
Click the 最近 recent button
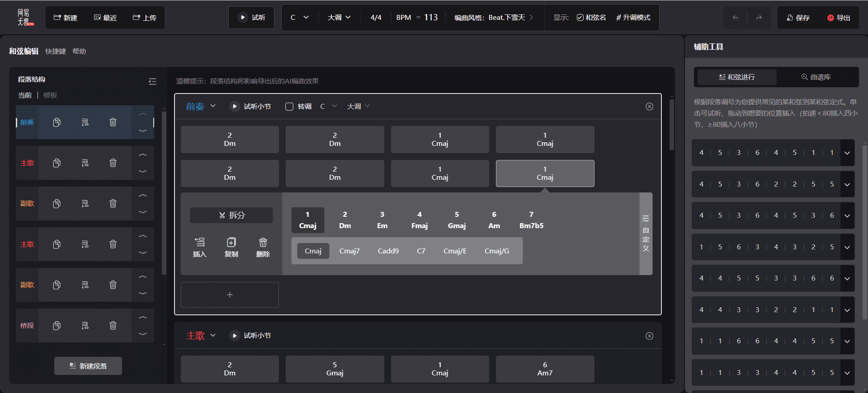(x=105, y=18)
